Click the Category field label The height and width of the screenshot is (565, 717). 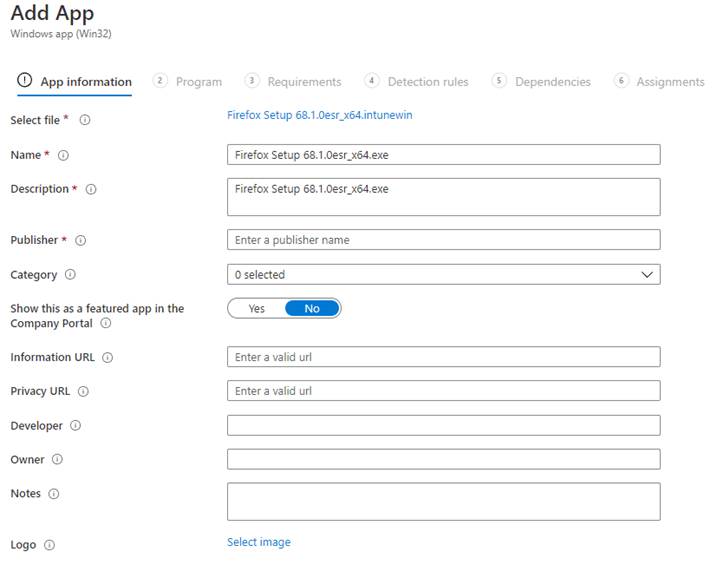point(34,275)
